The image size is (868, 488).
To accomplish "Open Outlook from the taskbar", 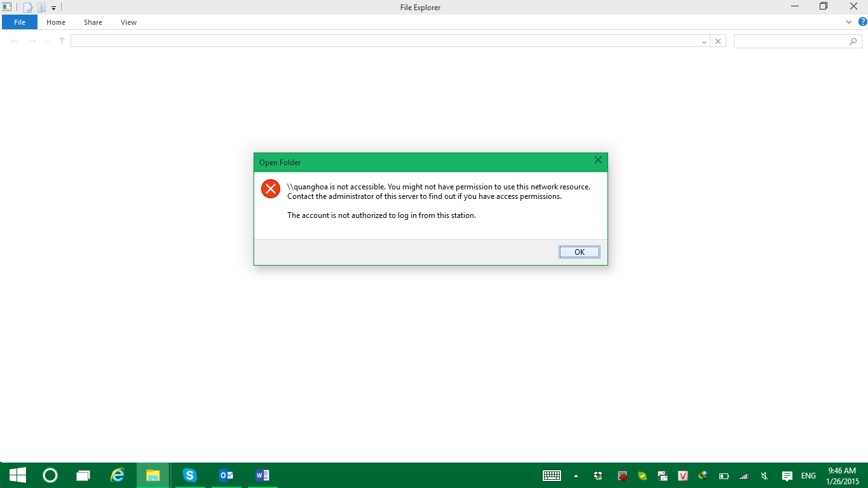I will [226, 475].
